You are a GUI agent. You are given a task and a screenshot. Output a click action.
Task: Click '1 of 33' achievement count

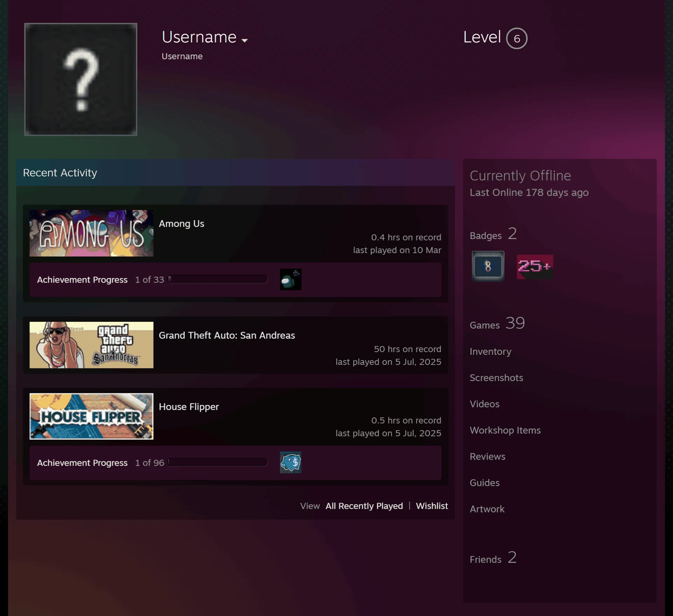tap(150, 280)
